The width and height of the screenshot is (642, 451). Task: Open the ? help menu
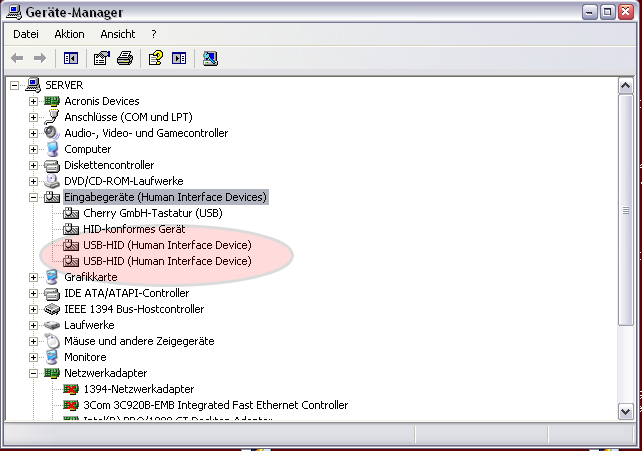[154, 34]
